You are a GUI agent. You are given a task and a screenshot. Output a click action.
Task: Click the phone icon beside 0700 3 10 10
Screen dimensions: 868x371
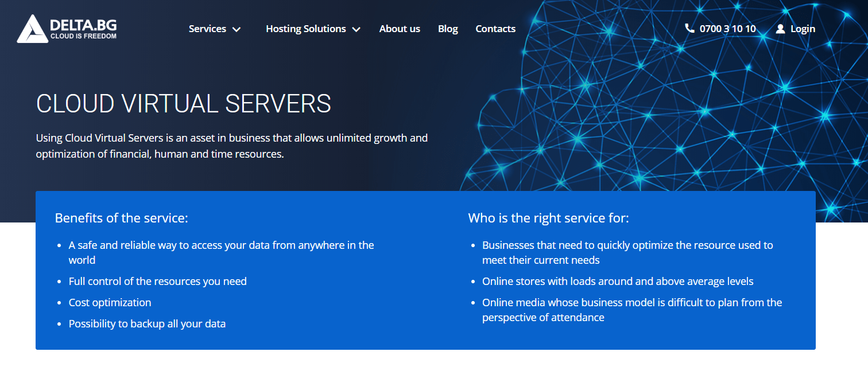[689, 29]
